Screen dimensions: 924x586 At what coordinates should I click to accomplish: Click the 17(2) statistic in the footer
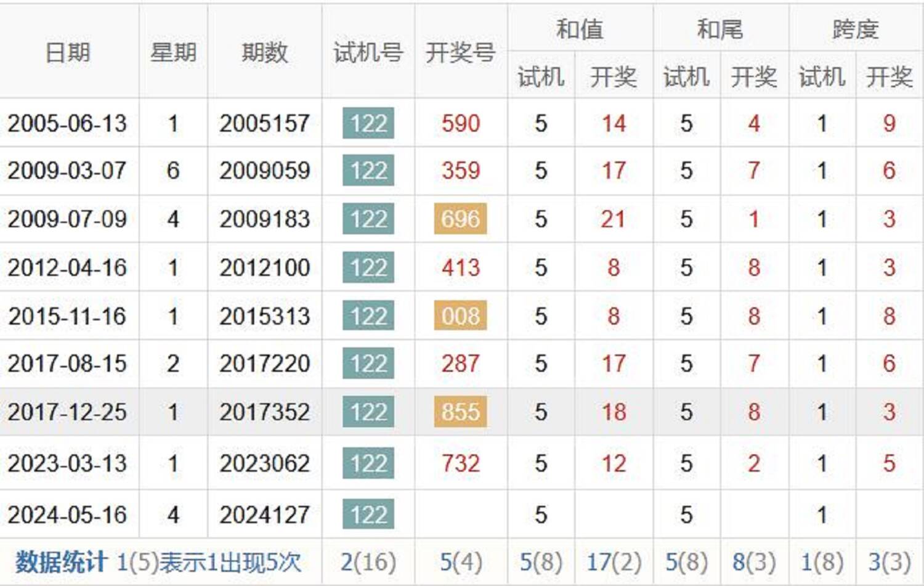point(614,562)
